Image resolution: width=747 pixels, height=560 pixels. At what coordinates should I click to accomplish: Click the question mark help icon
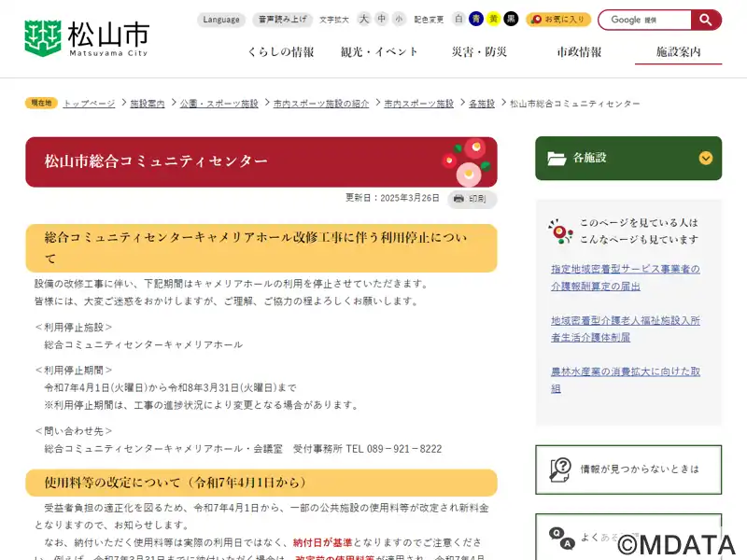coord(560,469)
